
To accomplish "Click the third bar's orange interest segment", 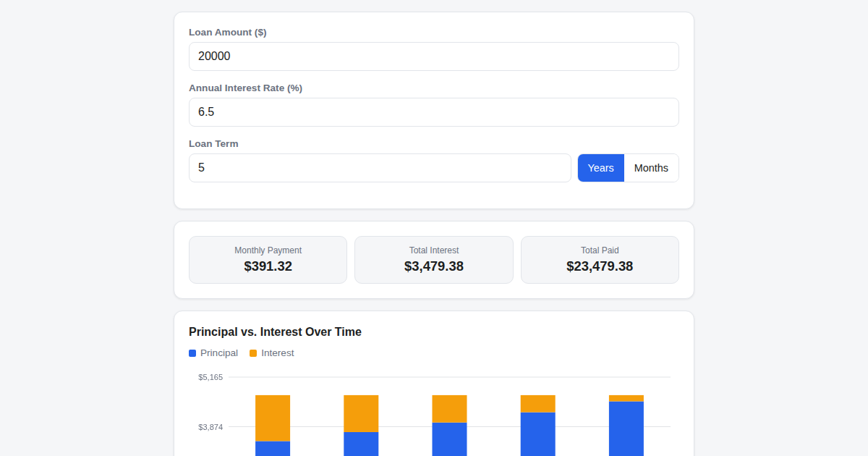I will click(x=449, y=409).
